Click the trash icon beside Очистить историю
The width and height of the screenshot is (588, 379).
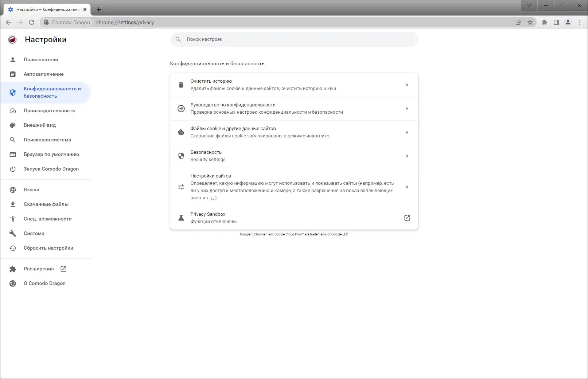click(x=181, y=85)
